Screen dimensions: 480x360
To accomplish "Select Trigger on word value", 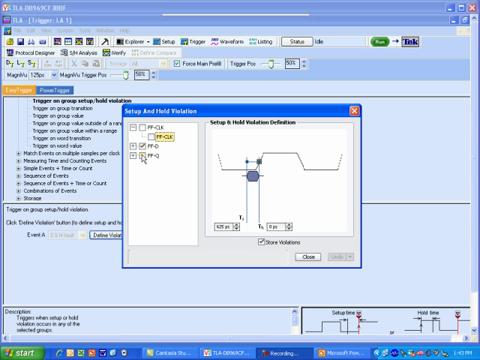I will 57,146.
